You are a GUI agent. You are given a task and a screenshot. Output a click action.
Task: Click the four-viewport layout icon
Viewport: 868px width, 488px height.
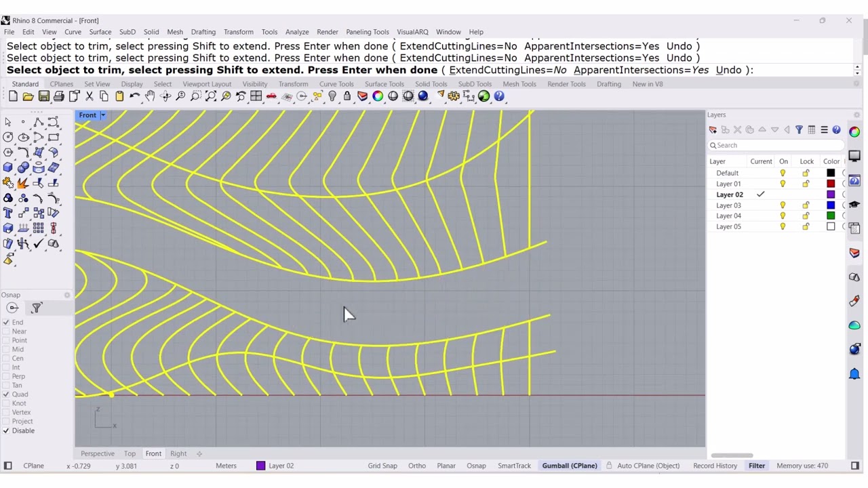pos(256,96)
